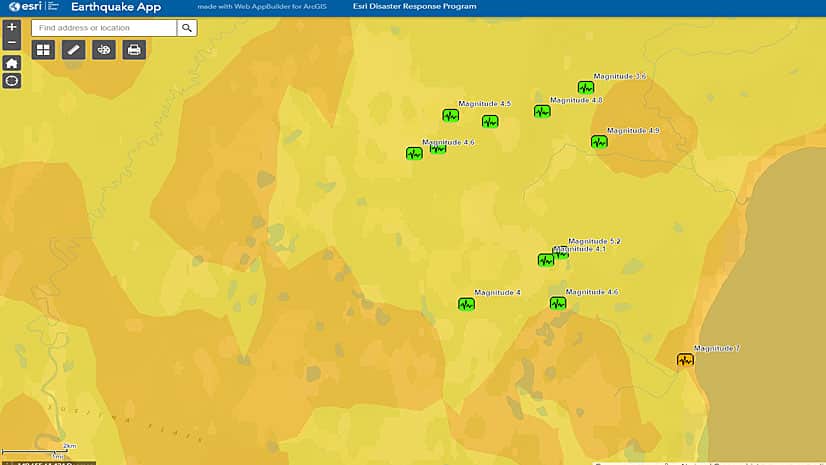Click the Magnitude 7 label

coord(716,349)
